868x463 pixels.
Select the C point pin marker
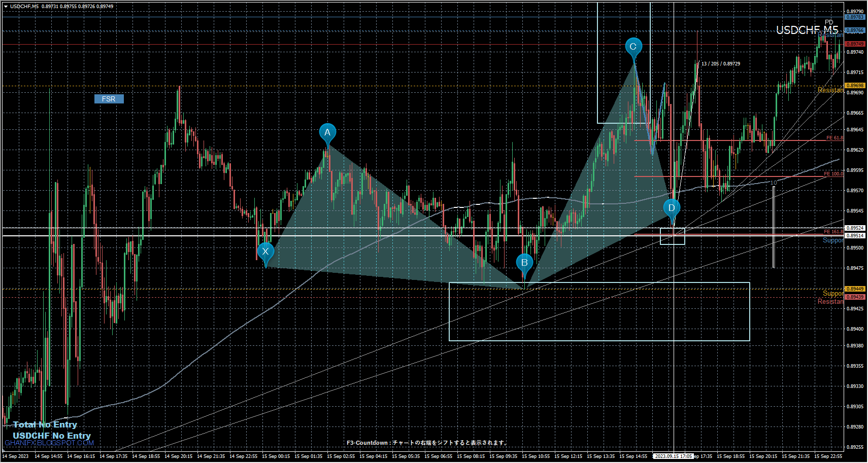(x=633, y=47)
